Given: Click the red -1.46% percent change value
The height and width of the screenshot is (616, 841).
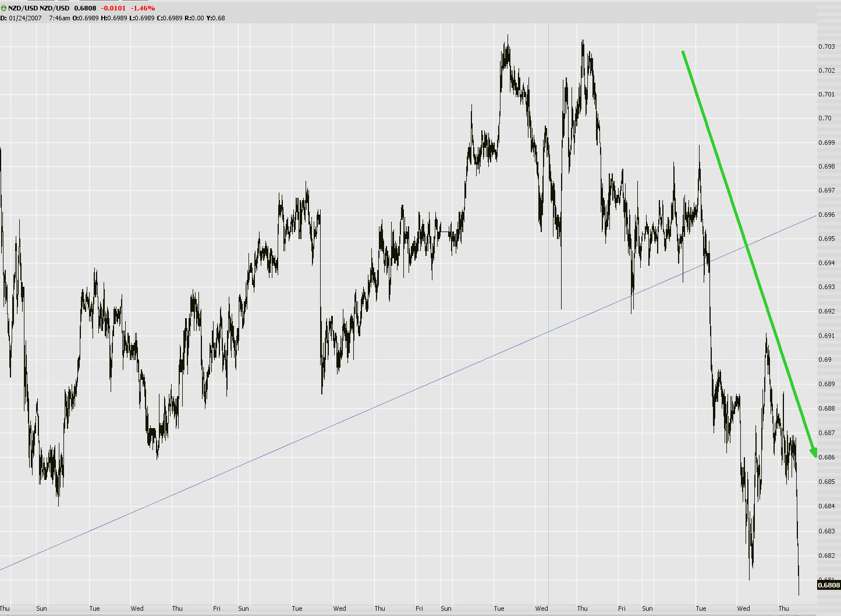Looking at the screenshot, I should click(142, 8).
